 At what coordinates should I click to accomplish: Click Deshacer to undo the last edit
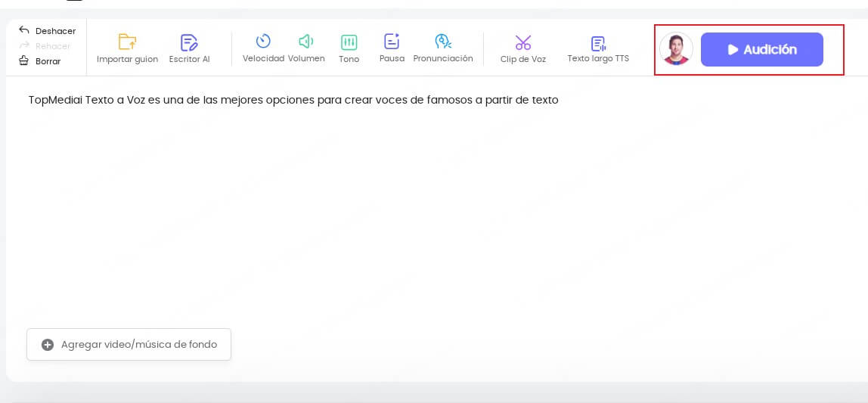coord(47,31)
